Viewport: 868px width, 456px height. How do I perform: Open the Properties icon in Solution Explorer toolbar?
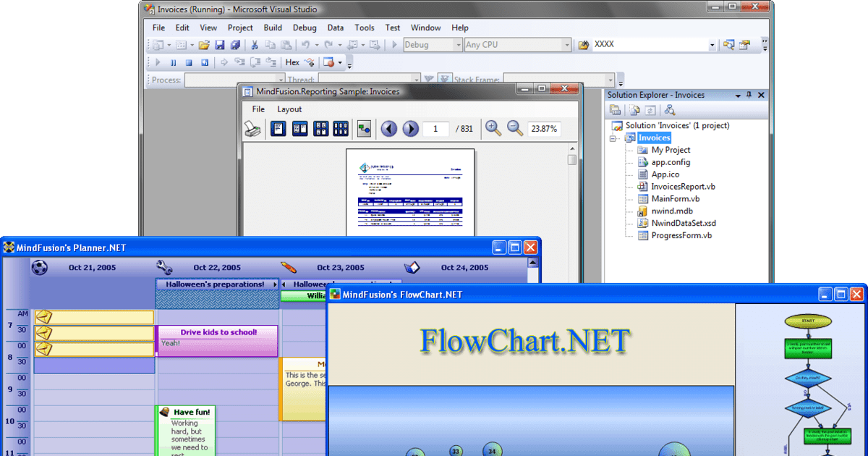tap(616, 109)
